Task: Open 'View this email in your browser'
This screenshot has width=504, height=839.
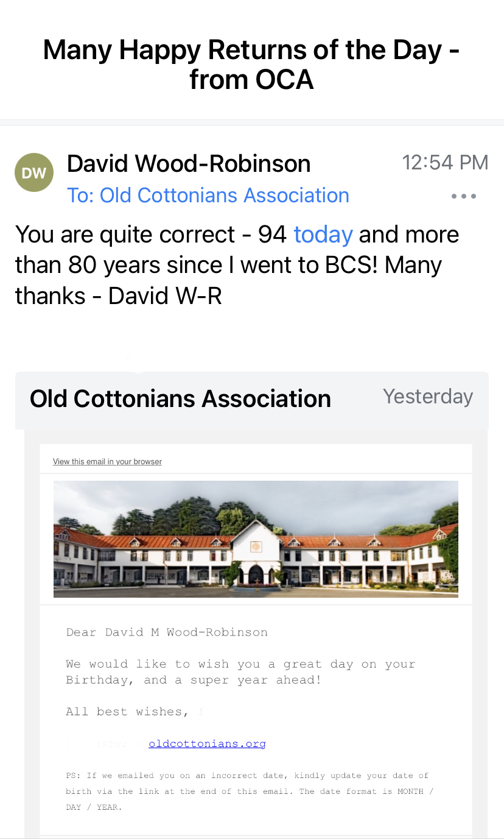Action: pos(107,462)
